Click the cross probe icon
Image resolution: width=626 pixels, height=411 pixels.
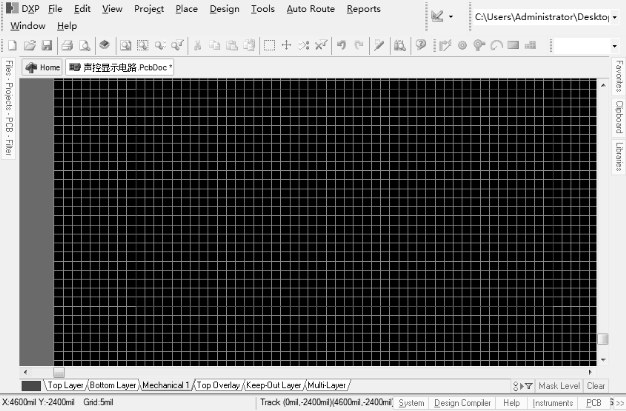click(379, 45)
